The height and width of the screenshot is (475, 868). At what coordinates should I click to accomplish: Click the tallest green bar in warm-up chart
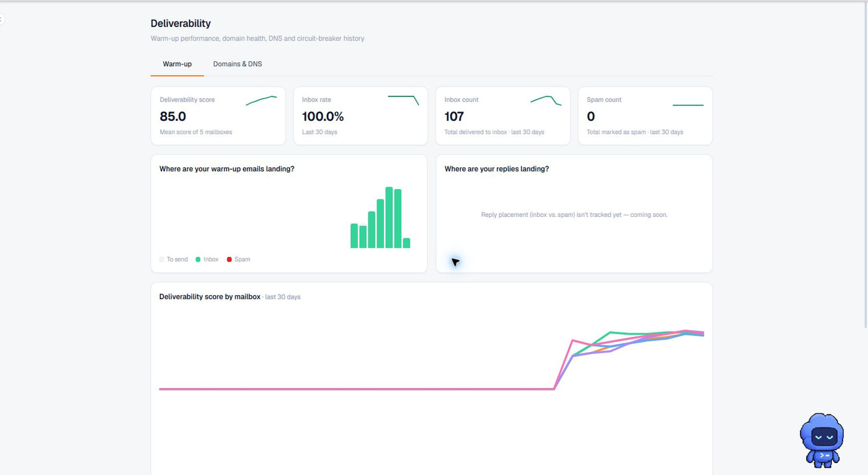tap(389, 217)
